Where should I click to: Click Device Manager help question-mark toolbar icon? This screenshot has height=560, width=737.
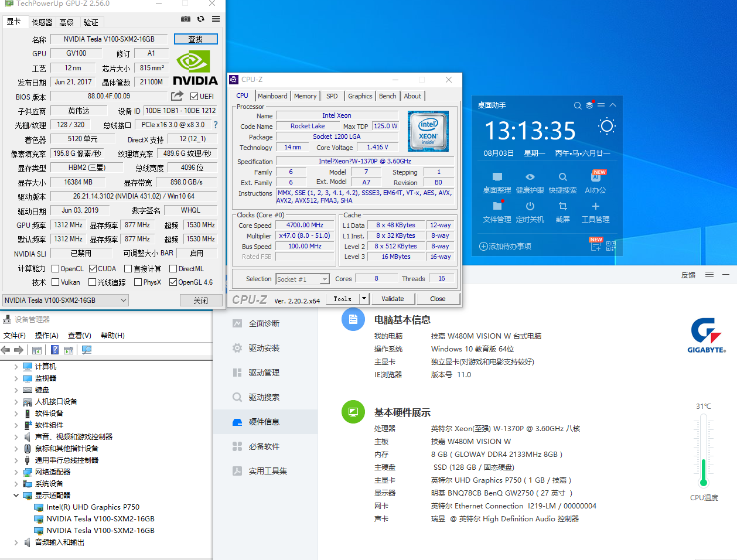(x=54, y=350)
